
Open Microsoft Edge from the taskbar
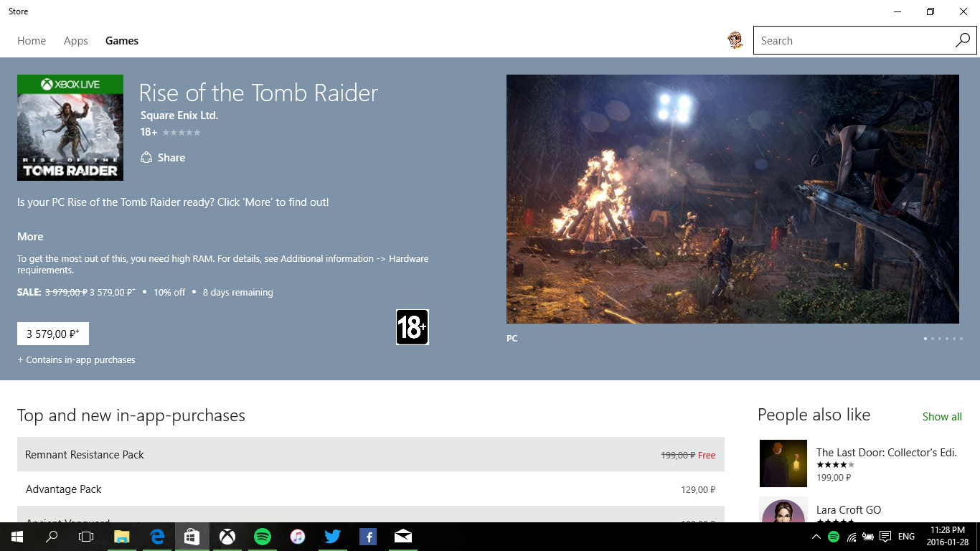[157, 537]
